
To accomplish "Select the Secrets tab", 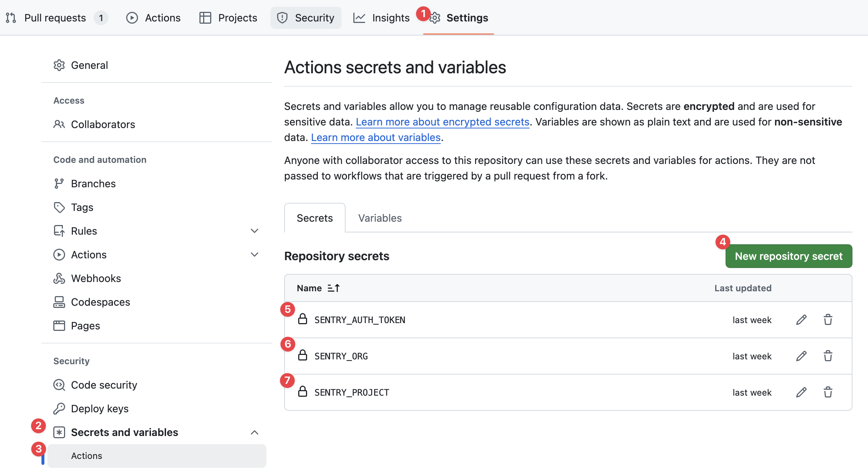I will (x=314, y=218).
